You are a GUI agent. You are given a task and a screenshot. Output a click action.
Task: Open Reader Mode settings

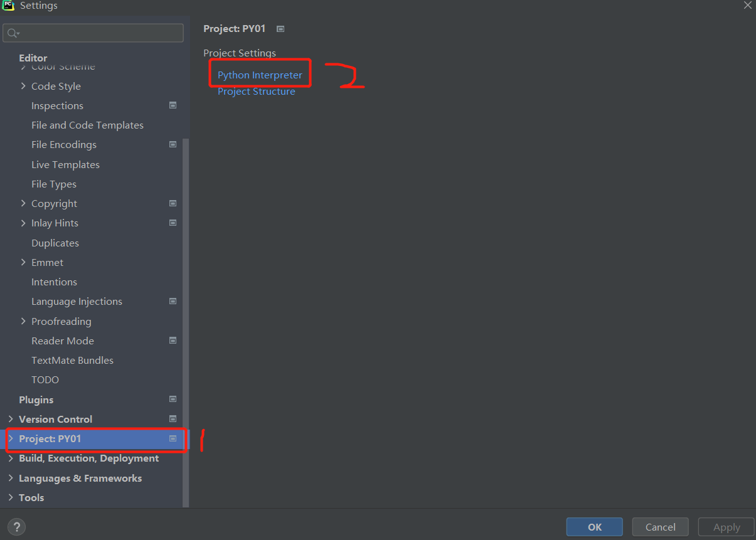pyautogui.click(x=63, y=341)
